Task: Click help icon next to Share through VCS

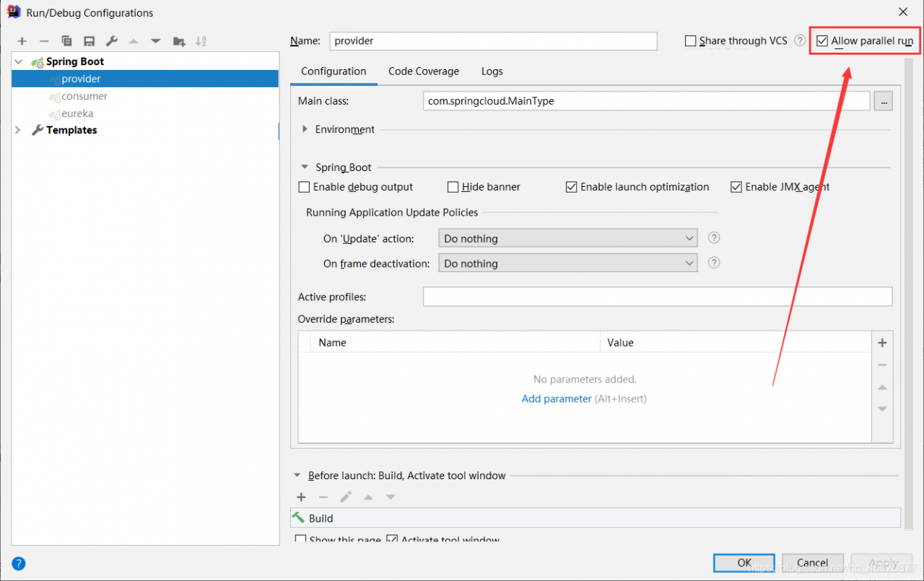Action: tap(800, 40)
